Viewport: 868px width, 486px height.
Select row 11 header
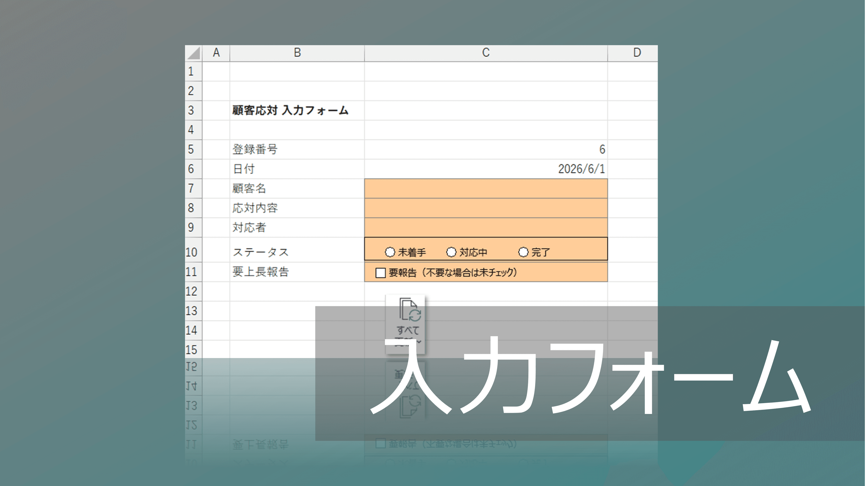pos(193,272)
